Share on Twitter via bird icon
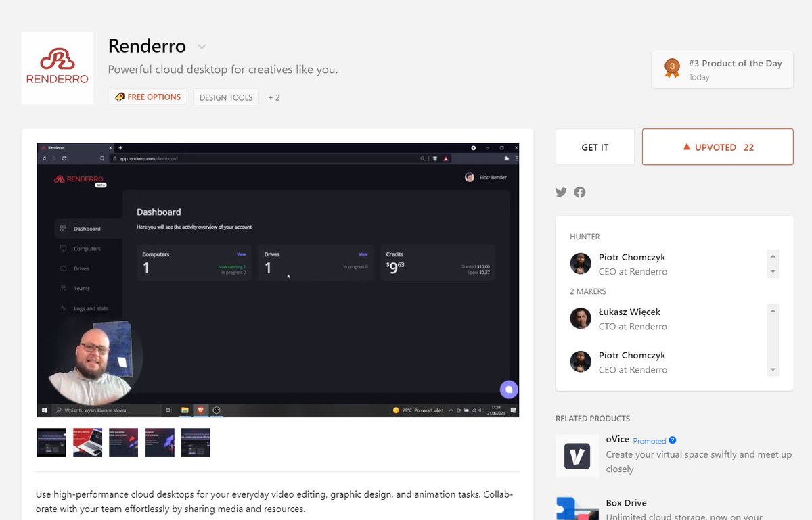The image size is (812, 520). click(x=561, y=192)
